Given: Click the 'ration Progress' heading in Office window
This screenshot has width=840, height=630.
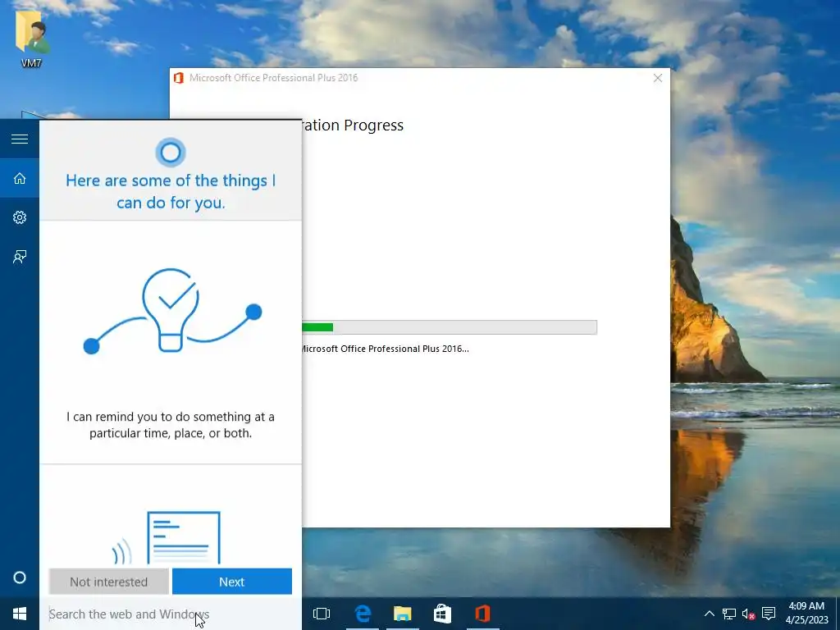Looking at the screenshot, I should point(353,126).
